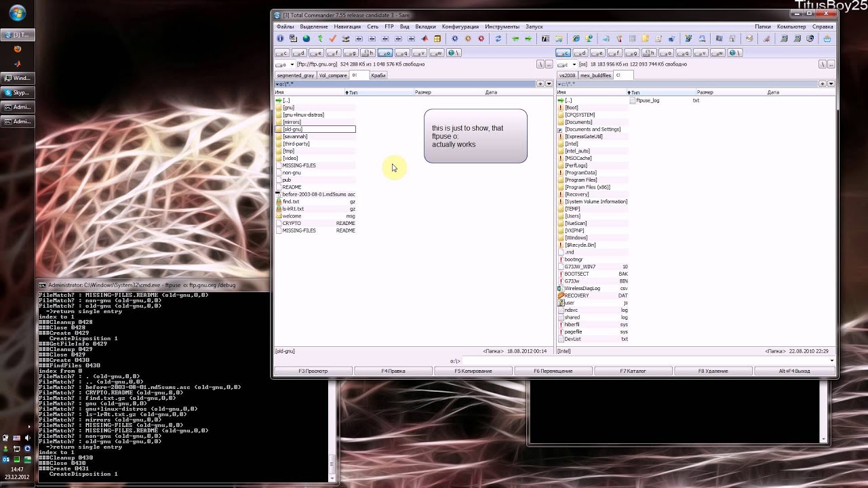This screenshot has height=488, width=868.
Task: Open the Инструменты menu
Action: [x=502, y=26]
